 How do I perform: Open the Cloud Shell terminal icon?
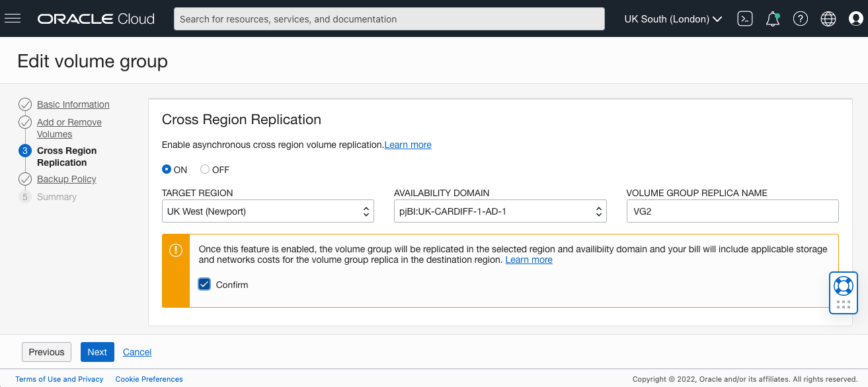tap(744, 18)
